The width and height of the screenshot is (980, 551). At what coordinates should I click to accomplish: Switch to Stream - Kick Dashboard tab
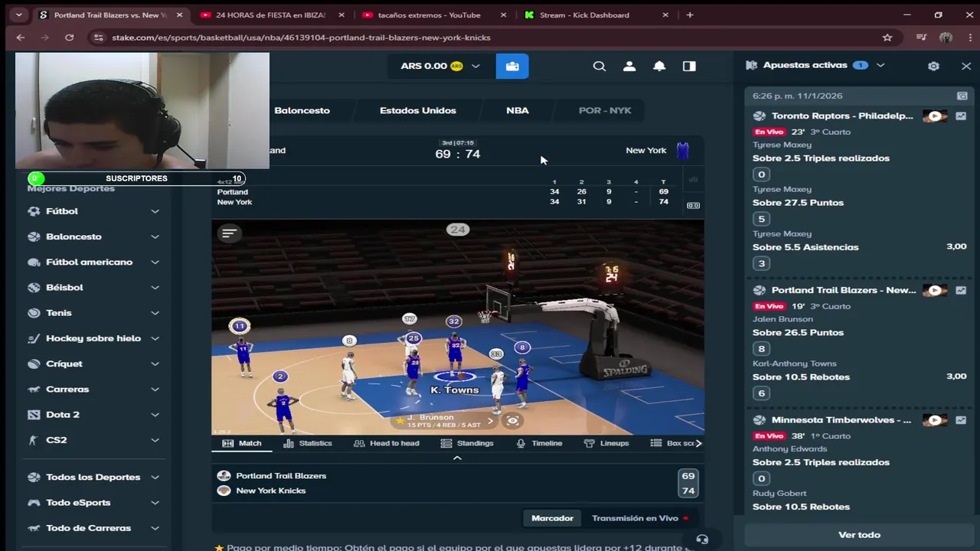pos(596,15)
